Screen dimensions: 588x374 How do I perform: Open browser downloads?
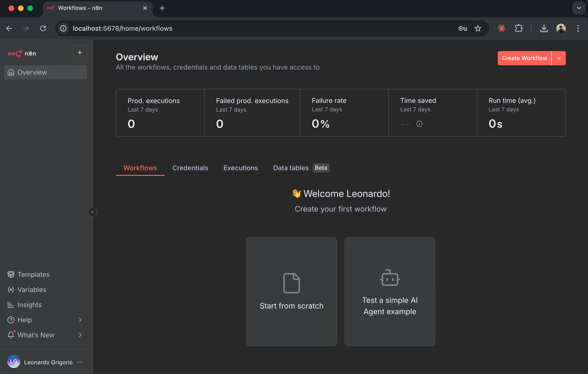pos(544,28)
